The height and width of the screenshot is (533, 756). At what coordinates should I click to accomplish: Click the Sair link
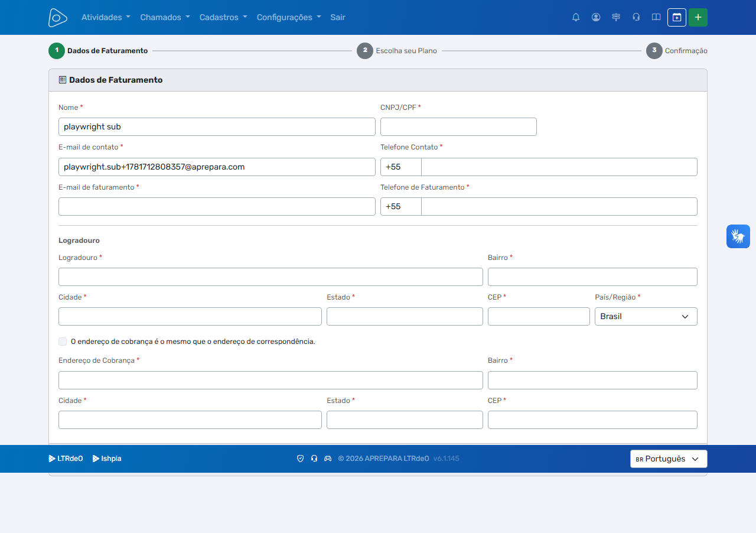coord(338,17)
